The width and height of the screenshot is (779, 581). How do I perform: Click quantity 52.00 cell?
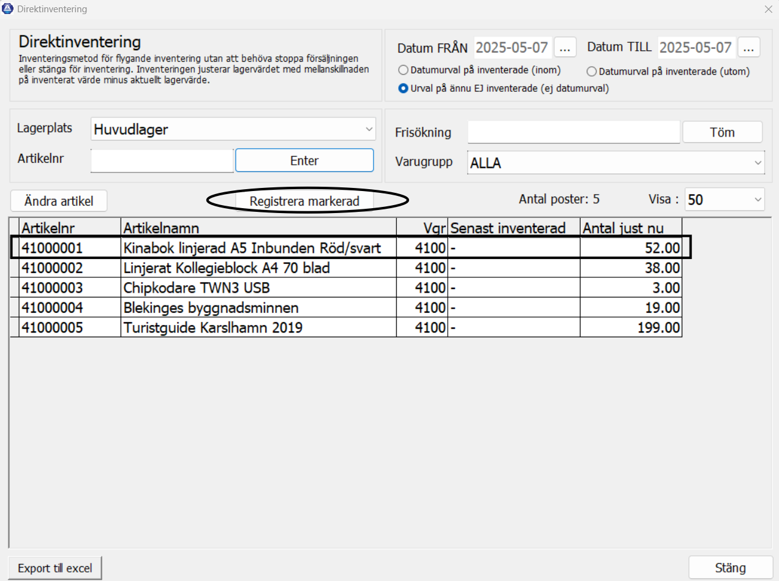point(631,248)
